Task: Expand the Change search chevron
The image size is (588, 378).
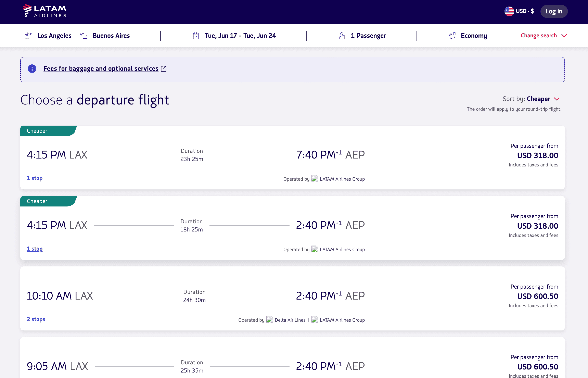Action: click(x=564, y=36)
